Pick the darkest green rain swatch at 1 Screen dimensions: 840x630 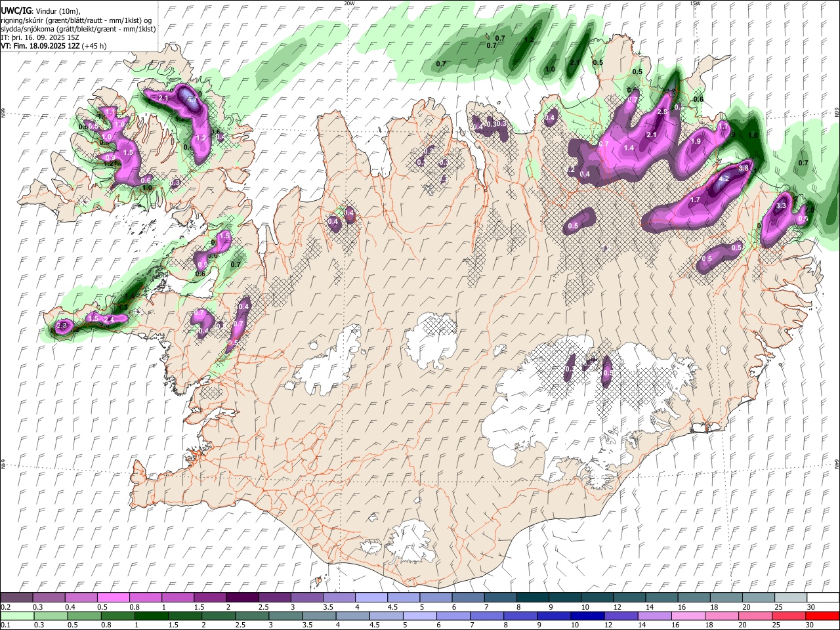[151, 616]
